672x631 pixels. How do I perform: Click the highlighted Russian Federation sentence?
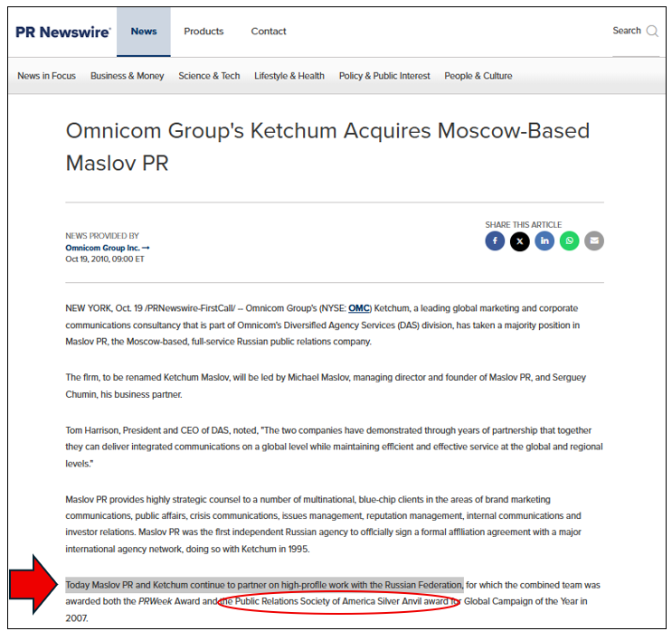tap(264, 585)
